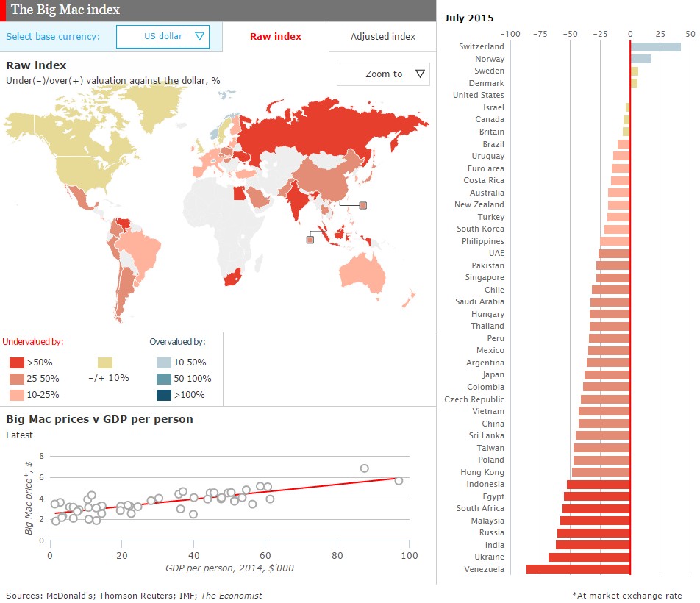Image resolution: width=700 pixels, height=603 pixels.
Task: Select Russia on the world map
Action: [x=309, y=129]
